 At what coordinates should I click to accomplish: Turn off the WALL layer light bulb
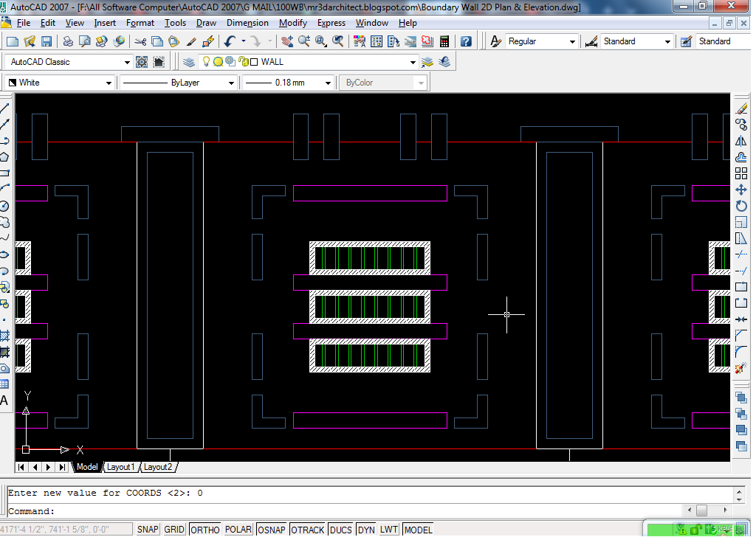tap(207, 61)
